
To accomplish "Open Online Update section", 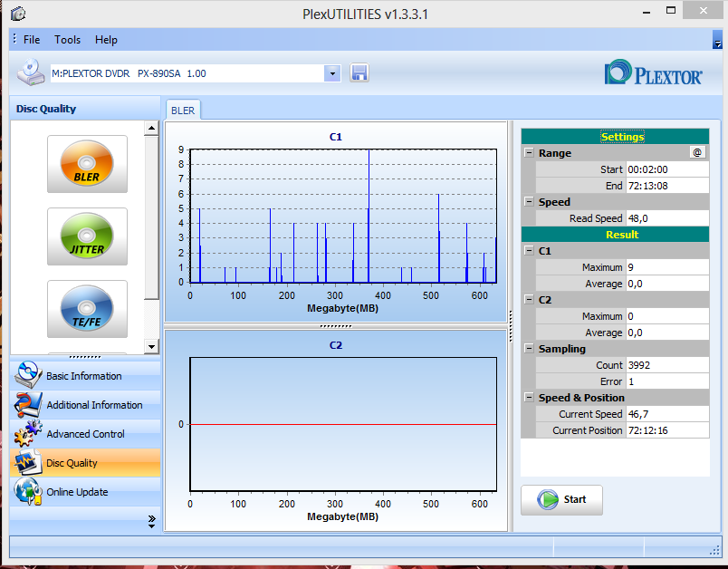I will (85, 491).
